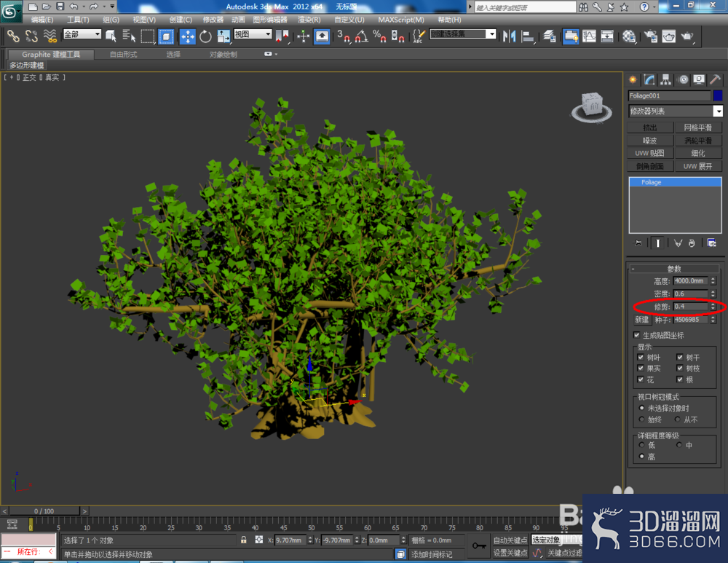
Task: Toggle 树叶 display checkbox
Action: click(640, 357)
